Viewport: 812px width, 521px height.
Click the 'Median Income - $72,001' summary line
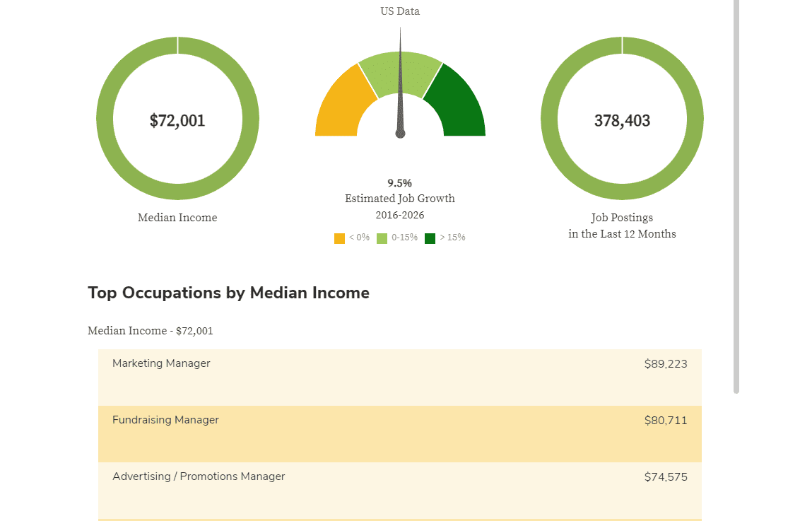click(151, 330)
